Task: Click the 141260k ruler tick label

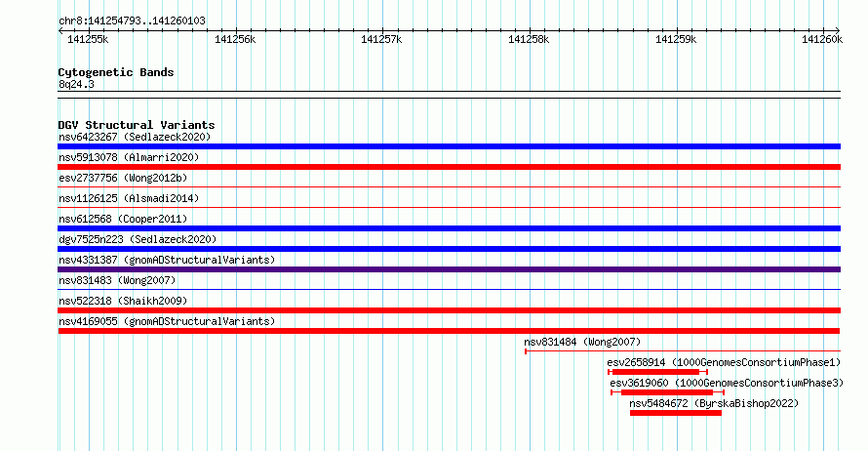Action: tap(822, 39)
